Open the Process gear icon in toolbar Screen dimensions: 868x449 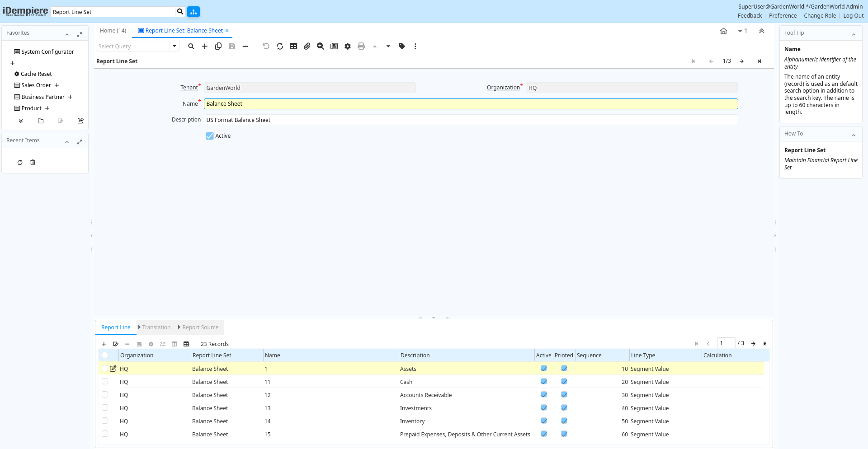pos(347,46)
